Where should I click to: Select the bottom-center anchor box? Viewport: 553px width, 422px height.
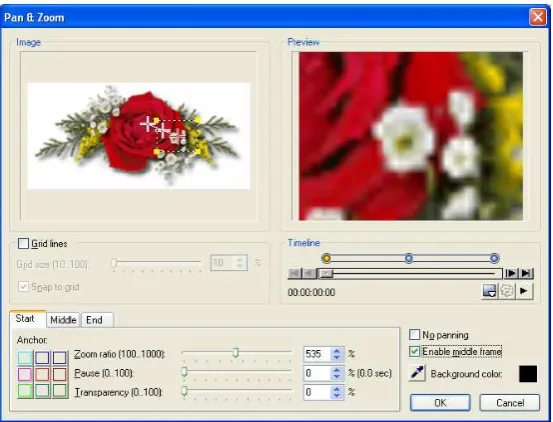[x=42, y=391]
